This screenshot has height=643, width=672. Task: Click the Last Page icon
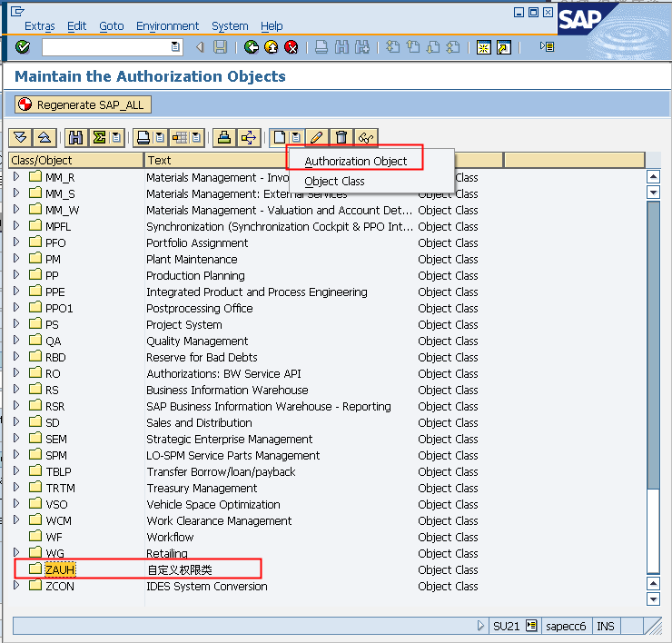453,46
